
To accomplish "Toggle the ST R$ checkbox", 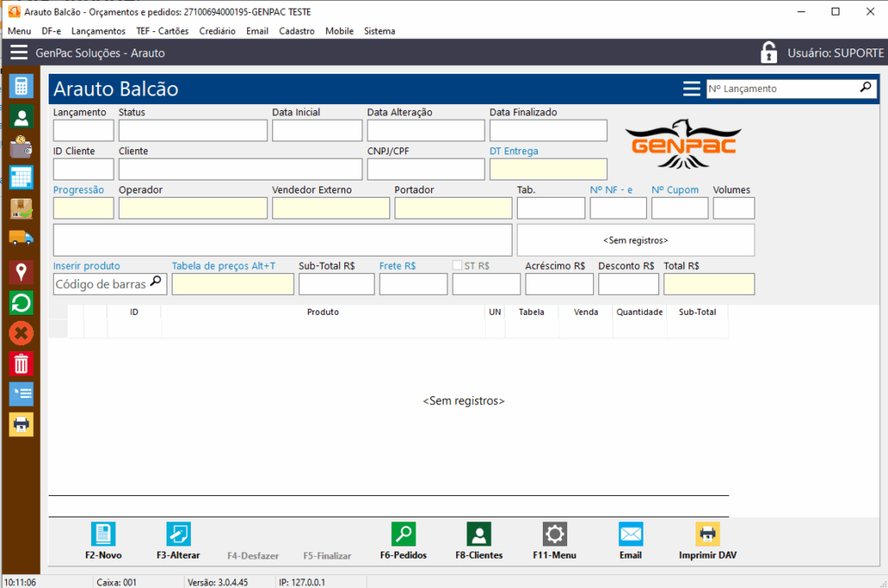I will coord(458,265).
